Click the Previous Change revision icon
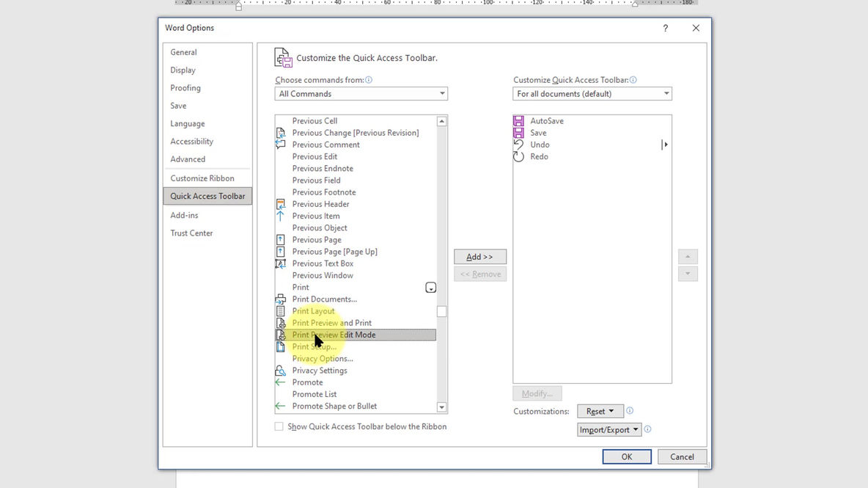The height and width of the screenshot is (488, 868). (281, 133)
